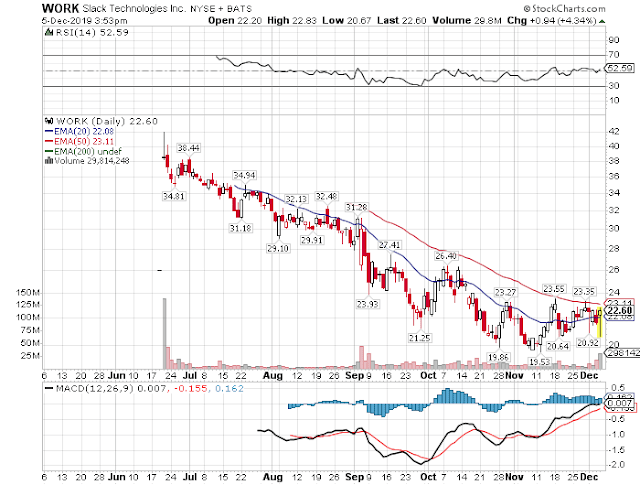Click the red -0.155 MACD signal value
This screenshot has height=485, width=640.
pos(191,389)
